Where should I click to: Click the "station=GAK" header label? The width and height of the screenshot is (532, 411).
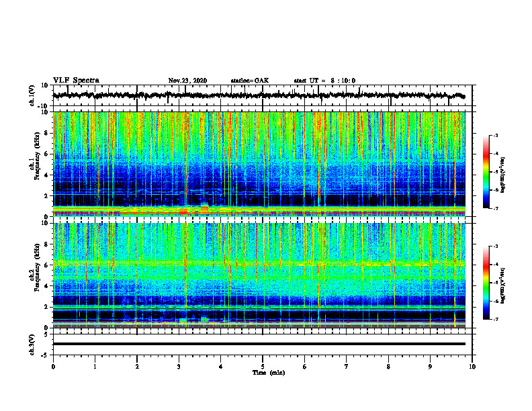[x=250, y=81]
